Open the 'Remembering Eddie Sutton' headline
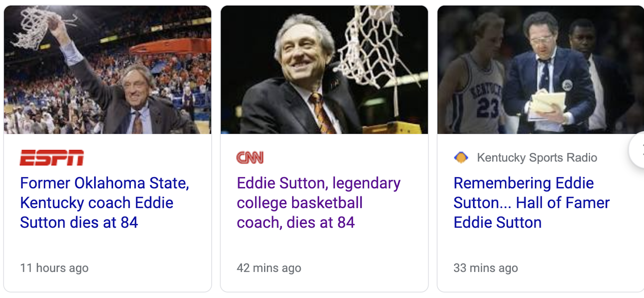The image size is (644, 298). [531, 203]
